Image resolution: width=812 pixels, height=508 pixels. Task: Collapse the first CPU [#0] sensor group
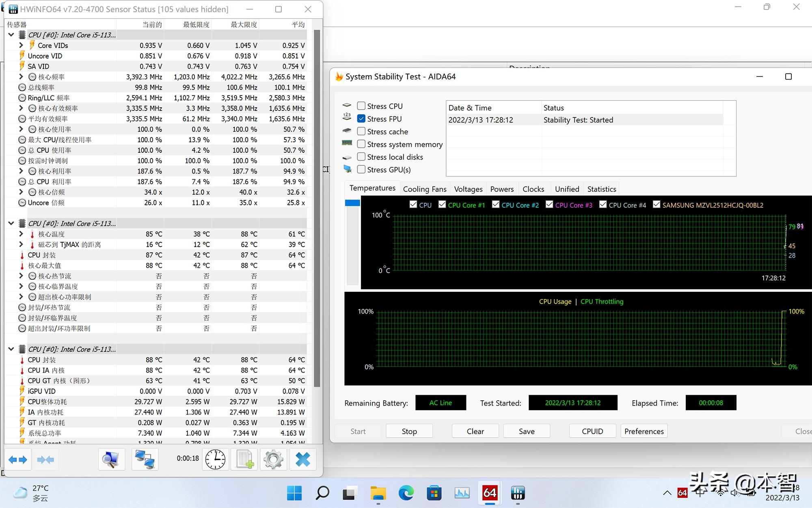pos(11,35)
